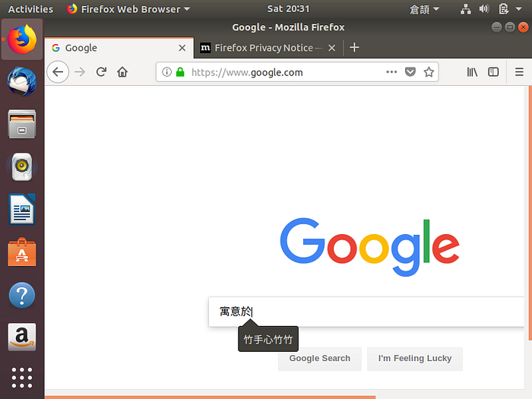Toggle the sidebars view icon

coord(493,72)
